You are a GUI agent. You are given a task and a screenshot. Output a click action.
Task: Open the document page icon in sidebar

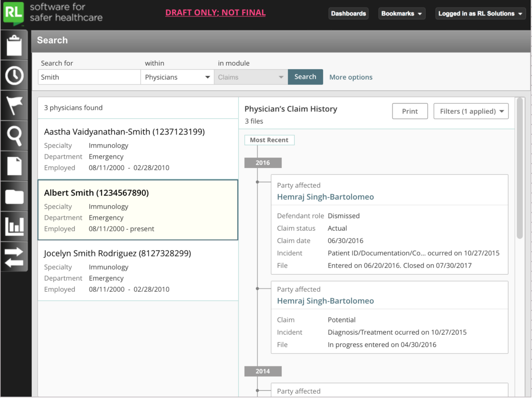(x=14, y=166)
